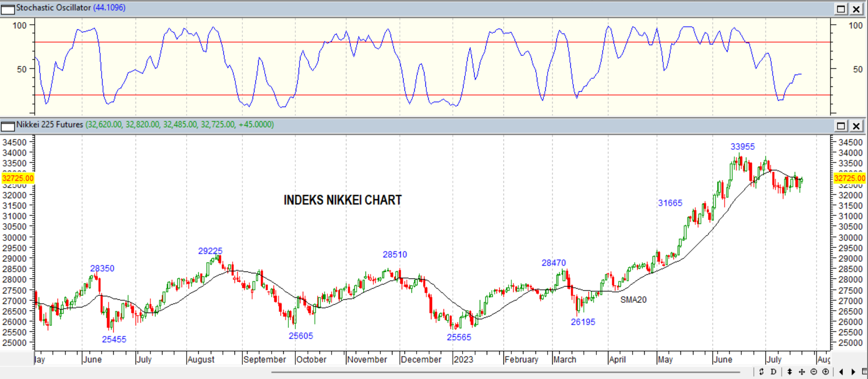Zoom in using the plus circle icon
This screenshot has height=379, width=868.
click(825, 372)
